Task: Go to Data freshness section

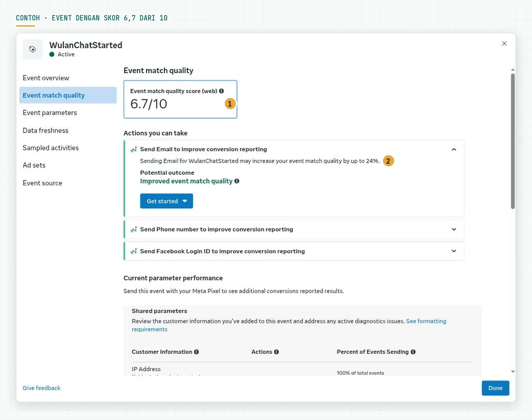Action: pyautogui.click(x=46, y=130)
